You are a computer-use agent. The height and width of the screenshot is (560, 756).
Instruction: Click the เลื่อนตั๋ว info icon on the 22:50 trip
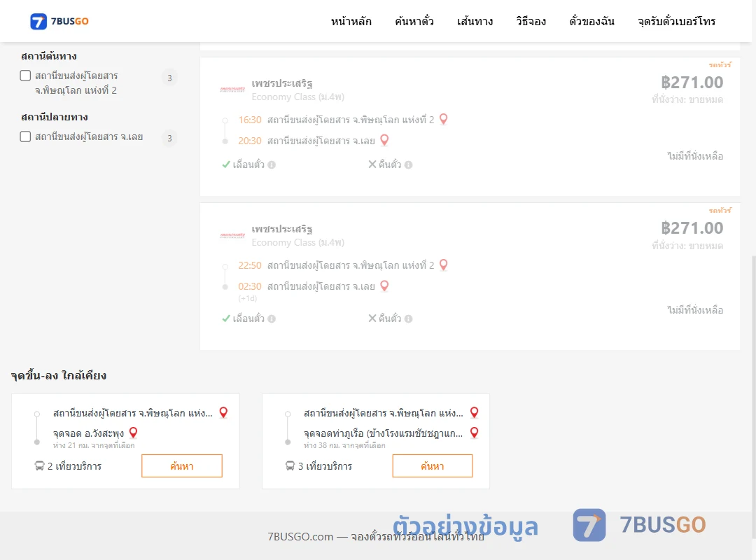coord(272,318)
